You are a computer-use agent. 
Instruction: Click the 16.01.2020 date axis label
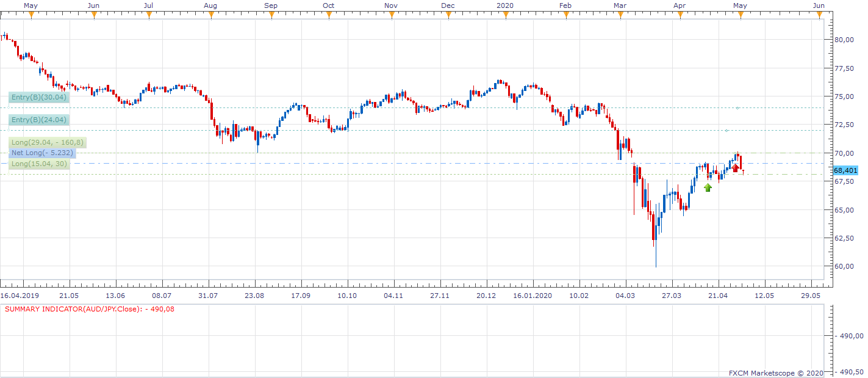pyautogui.click(x=533, y=296)
